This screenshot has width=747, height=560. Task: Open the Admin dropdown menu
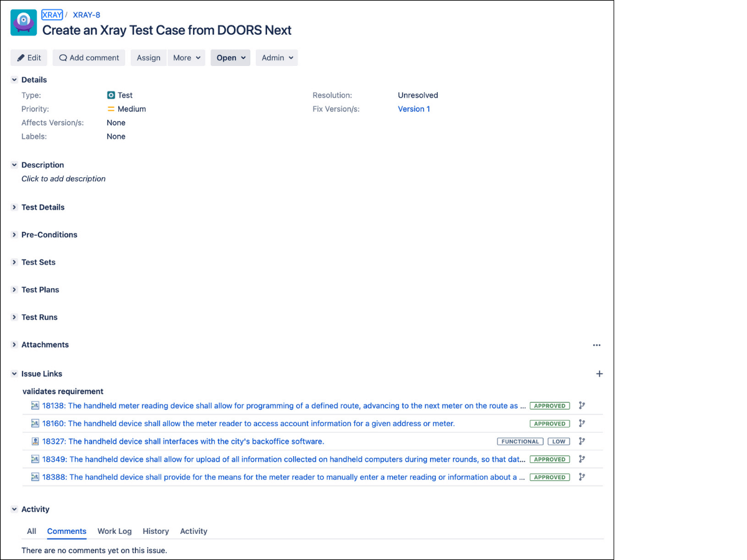tap(276, 58)
